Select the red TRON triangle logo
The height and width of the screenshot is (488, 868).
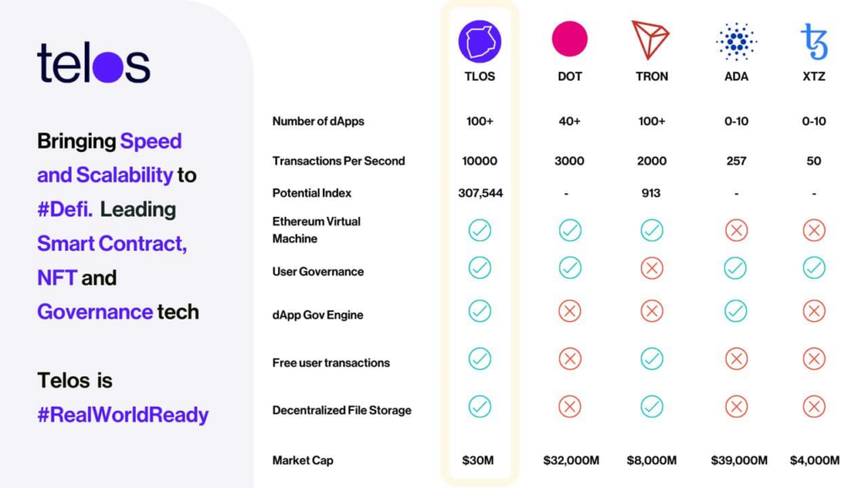click(x=651, y=40)
